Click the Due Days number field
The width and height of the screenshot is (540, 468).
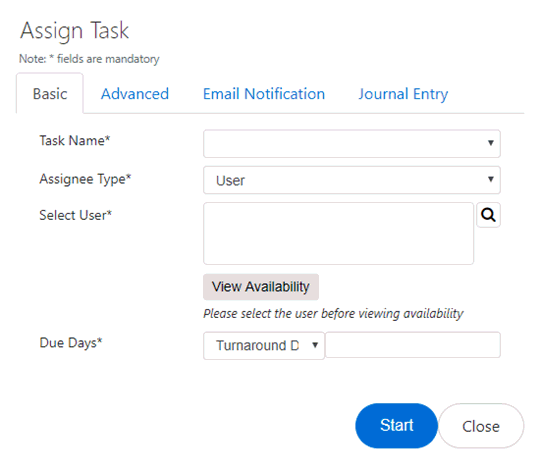pyautogui.click(x=413, y=345)
